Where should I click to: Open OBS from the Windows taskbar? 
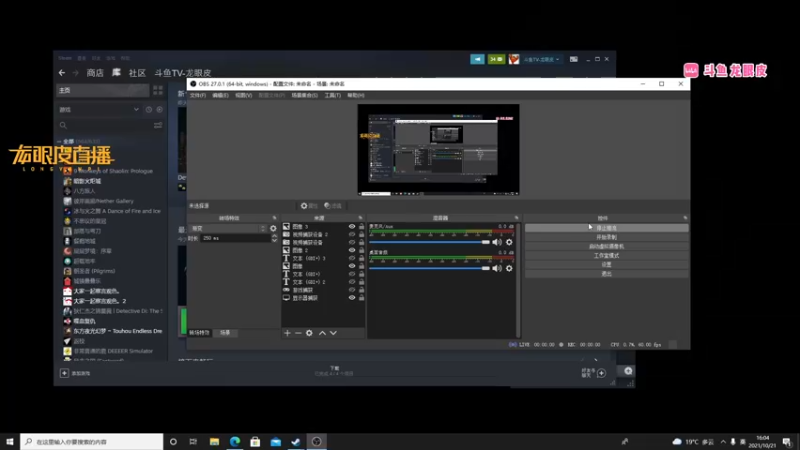(x=316, y=442)
